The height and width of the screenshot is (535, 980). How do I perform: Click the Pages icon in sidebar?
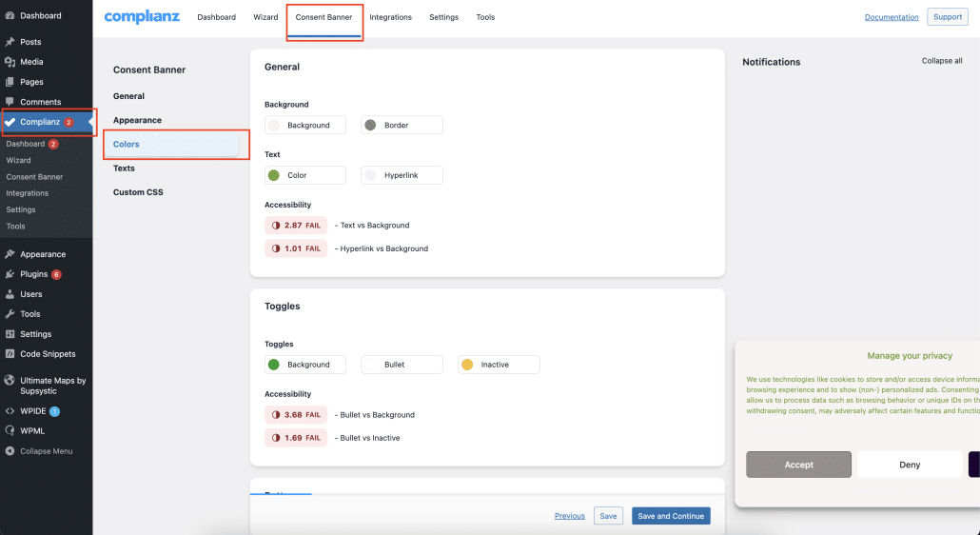click(10, 82)
